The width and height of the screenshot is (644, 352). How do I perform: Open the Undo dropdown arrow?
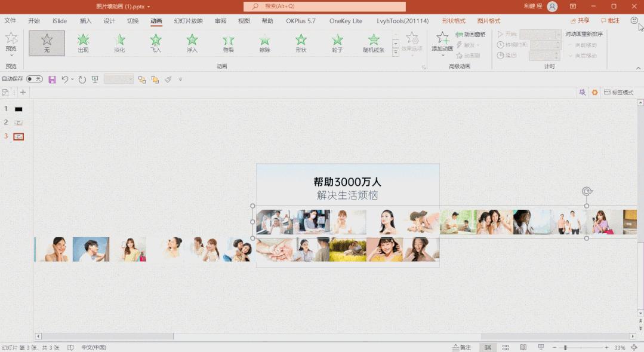point(72,78)
